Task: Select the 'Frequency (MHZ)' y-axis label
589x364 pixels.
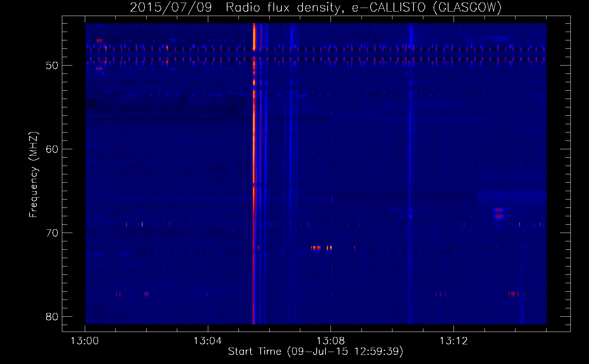Action: coord(33,175)
